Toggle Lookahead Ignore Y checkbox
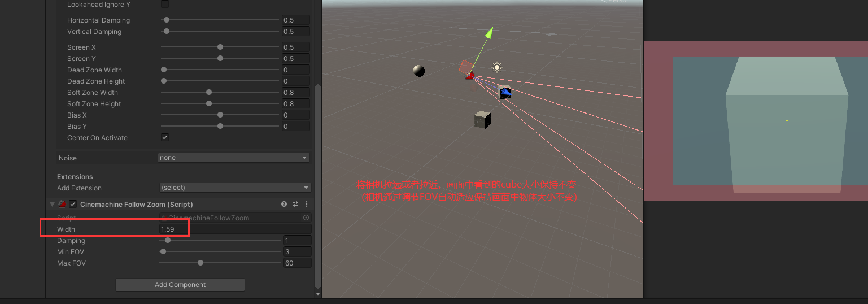Viewport: 868px width, 304px height. coord(165,4)
